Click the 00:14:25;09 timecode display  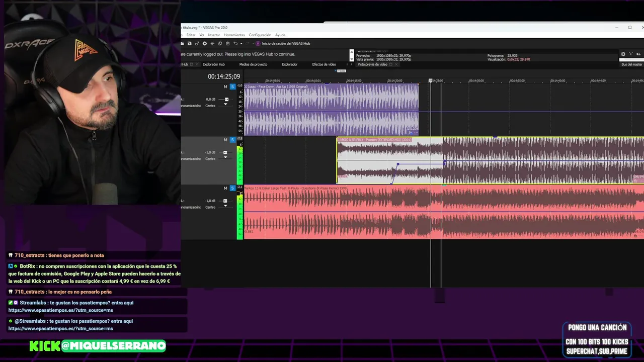(224, 76)
